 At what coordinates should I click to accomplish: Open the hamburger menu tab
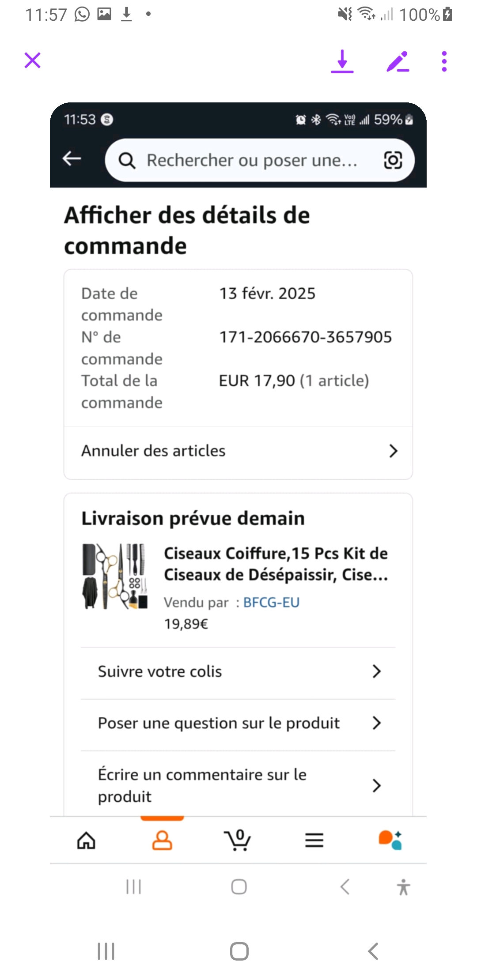tap(314, 840)
